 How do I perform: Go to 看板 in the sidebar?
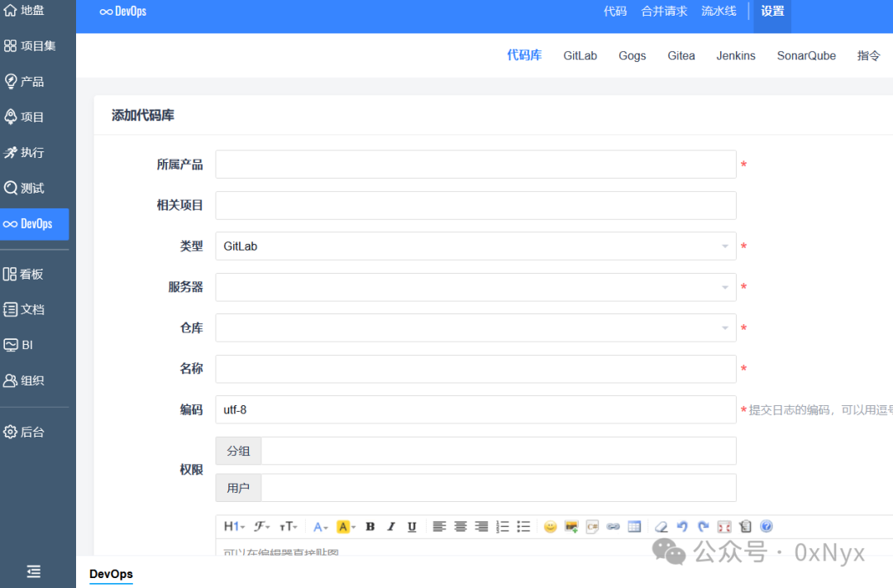(23, 274)
